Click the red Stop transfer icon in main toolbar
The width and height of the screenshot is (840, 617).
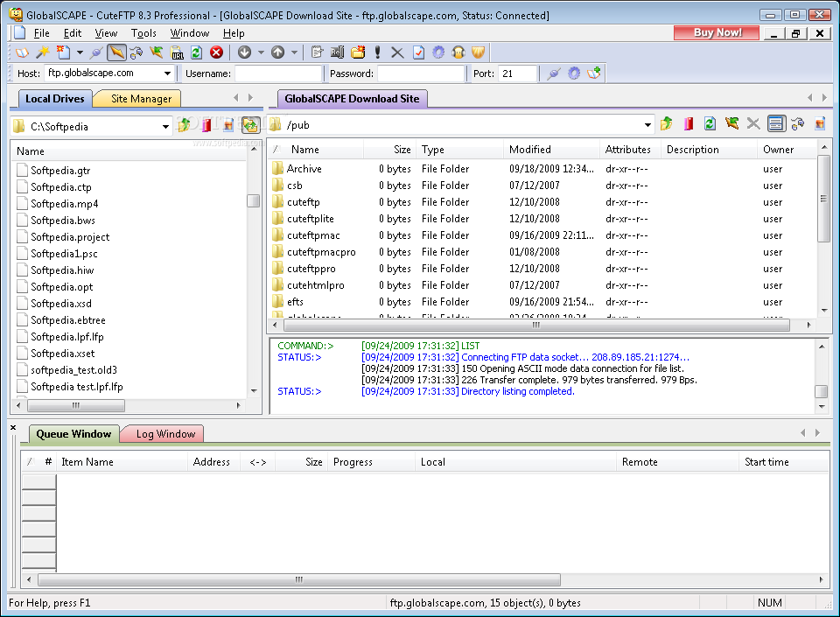tap(216, 53)
